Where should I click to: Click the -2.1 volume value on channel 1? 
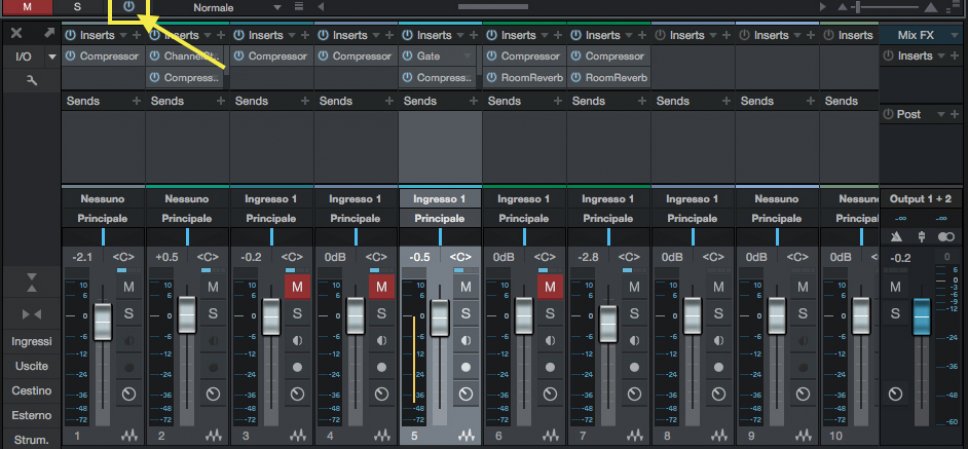81,257
